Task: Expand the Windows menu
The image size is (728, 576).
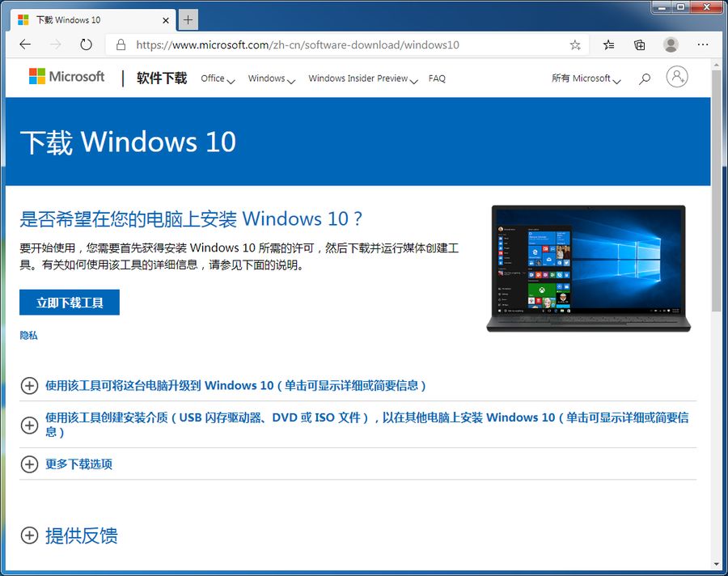Action: [x=272, y=78]
